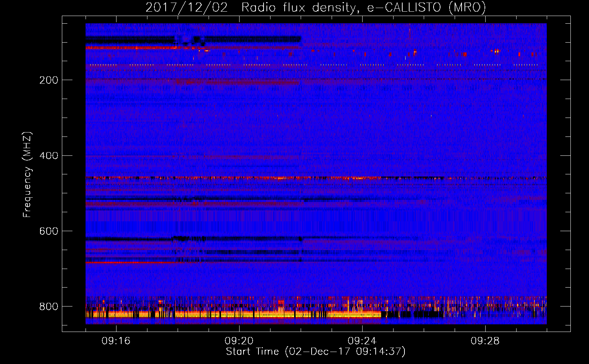This screenshot has height=364, width=589.
Task: Select the 800 frequency tick label
Action: [x=49, y=306]
